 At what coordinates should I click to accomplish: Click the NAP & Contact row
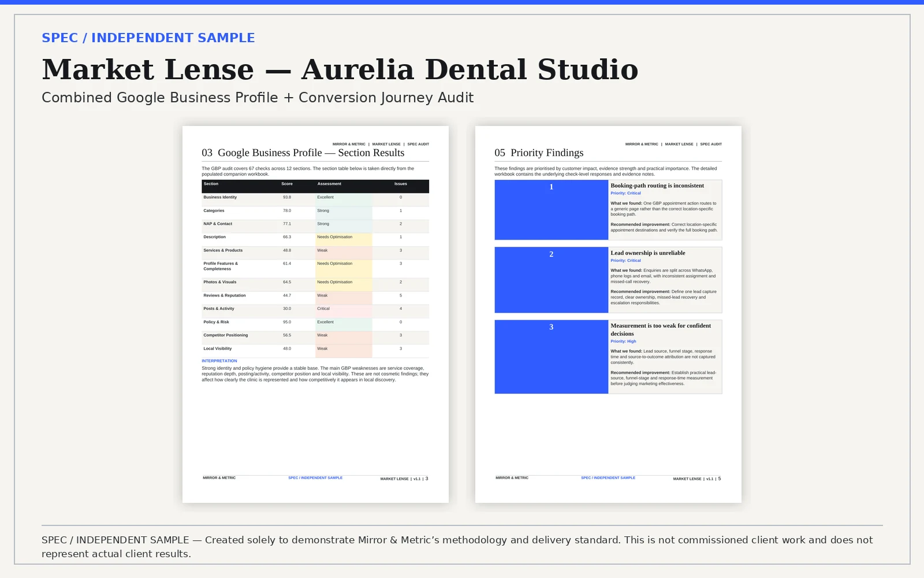click(315, 226)
